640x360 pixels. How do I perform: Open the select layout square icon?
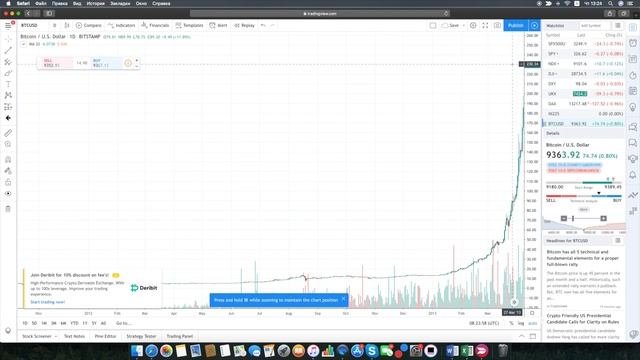tap(433, 25)
